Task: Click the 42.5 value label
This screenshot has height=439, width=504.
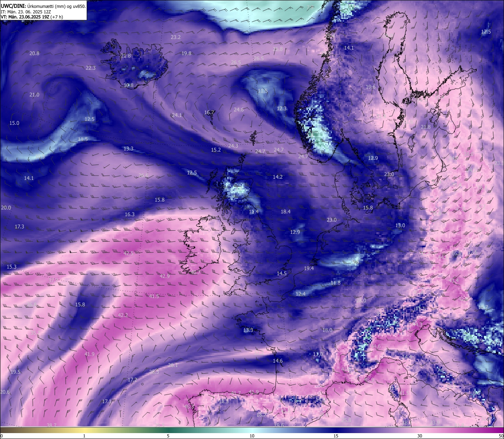Action: [x=128, y=254]
